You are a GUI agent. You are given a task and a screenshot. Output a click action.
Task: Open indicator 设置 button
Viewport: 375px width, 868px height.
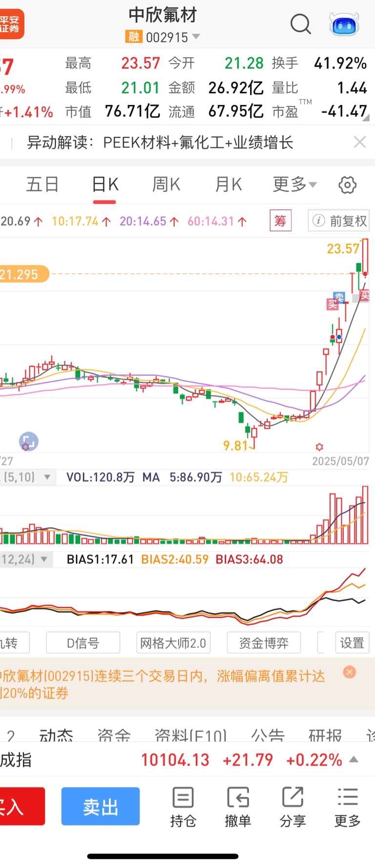coord(352,642)
